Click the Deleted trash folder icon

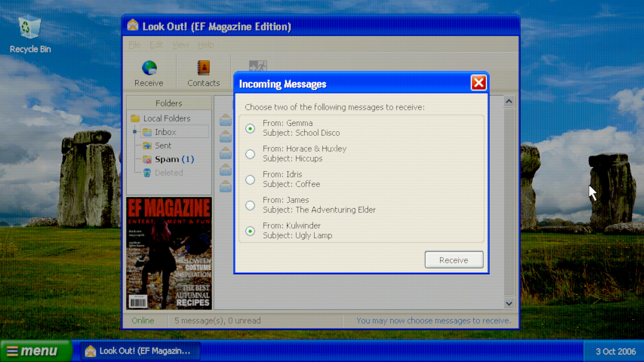tap(147, 173)
